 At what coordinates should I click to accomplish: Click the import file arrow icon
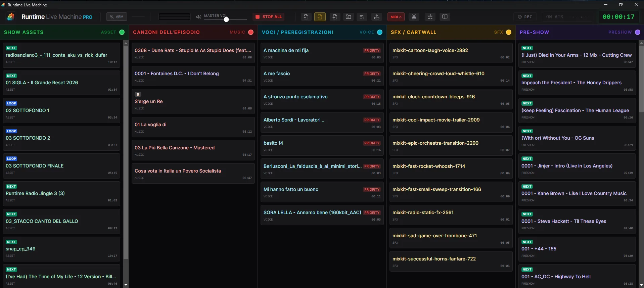[334, 17]
